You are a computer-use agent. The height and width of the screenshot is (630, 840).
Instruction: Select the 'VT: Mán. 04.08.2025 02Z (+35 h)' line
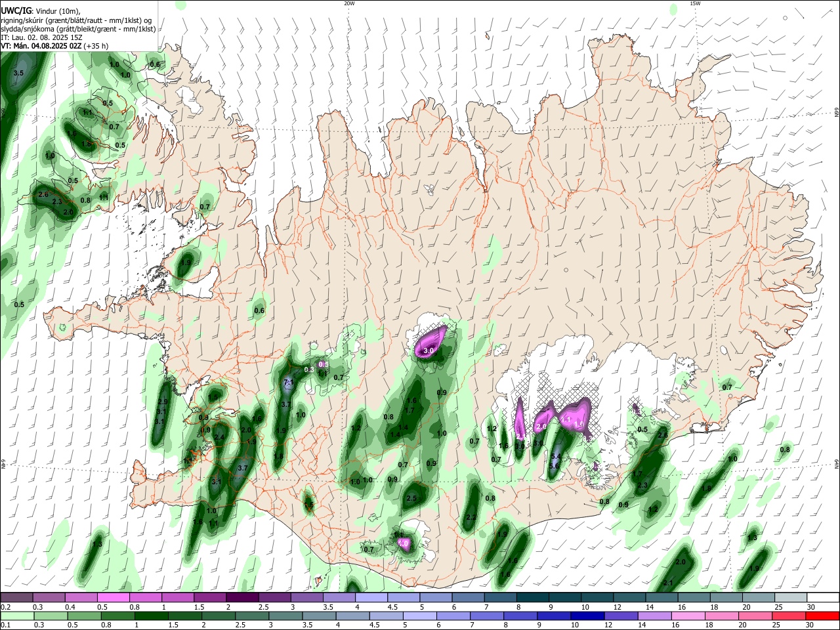point(54,46)
